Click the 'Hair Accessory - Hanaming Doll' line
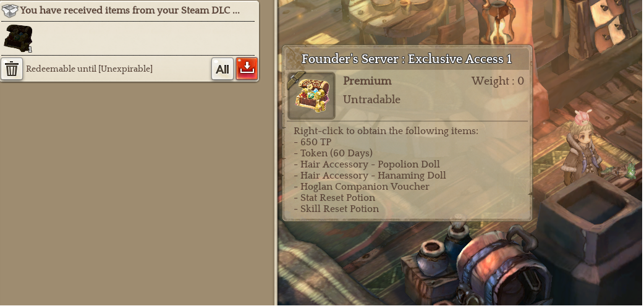 [370, 176]
